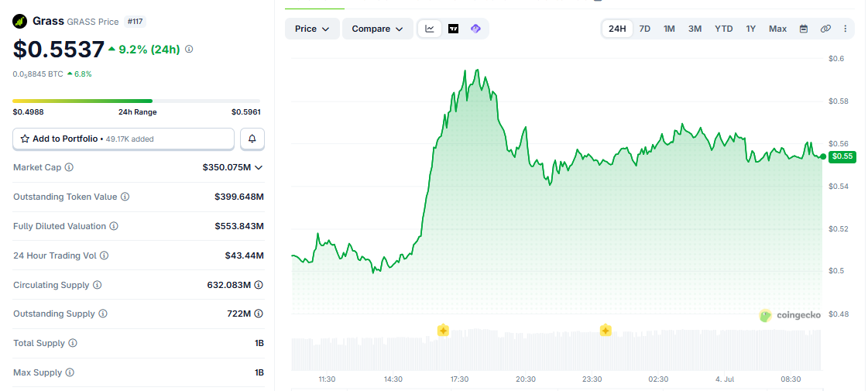
Task: Expand the Market Cap chevron
Action: [258, 167]
